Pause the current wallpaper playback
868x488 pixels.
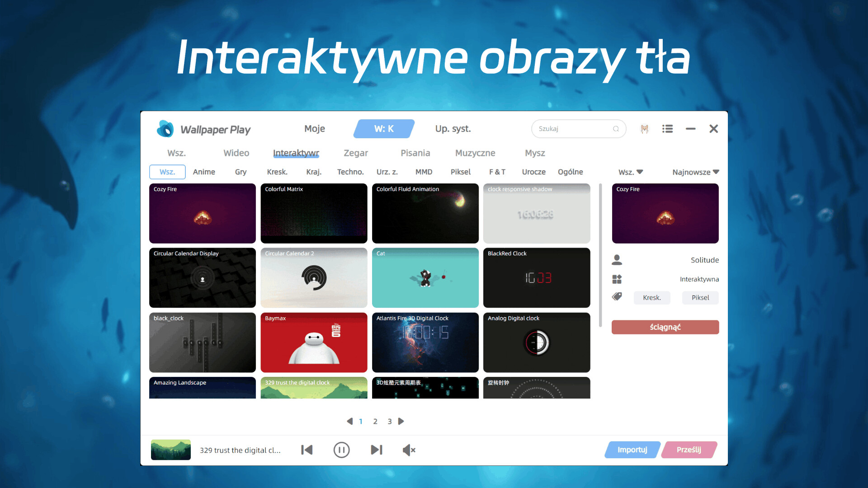[341, 450]
